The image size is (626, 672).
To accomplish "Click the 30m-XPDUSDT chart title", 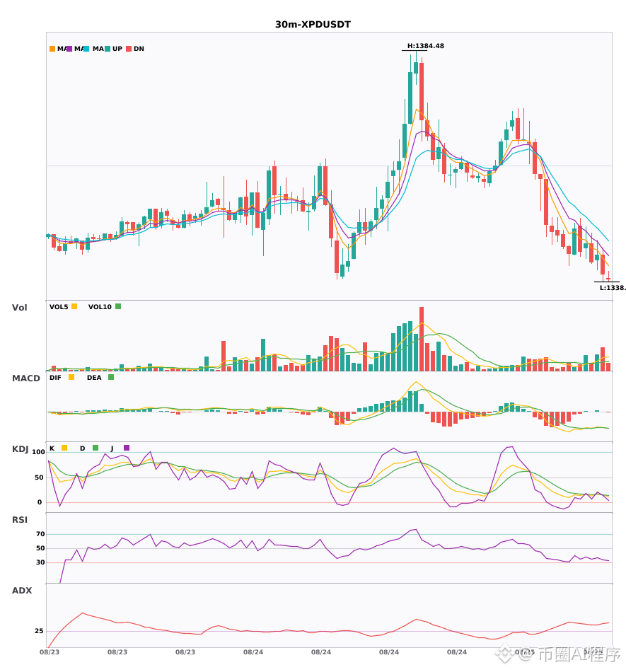I will [313, 25].
